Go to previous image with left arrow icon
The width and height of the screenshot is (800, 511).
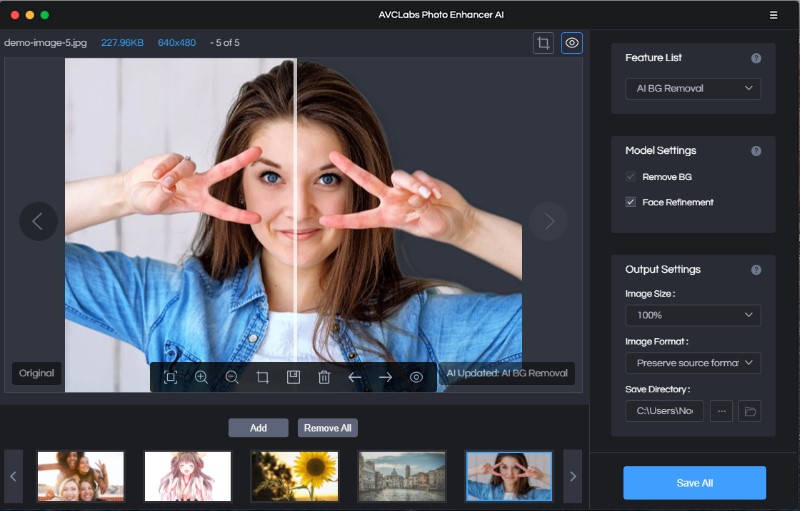coord(355,377)
